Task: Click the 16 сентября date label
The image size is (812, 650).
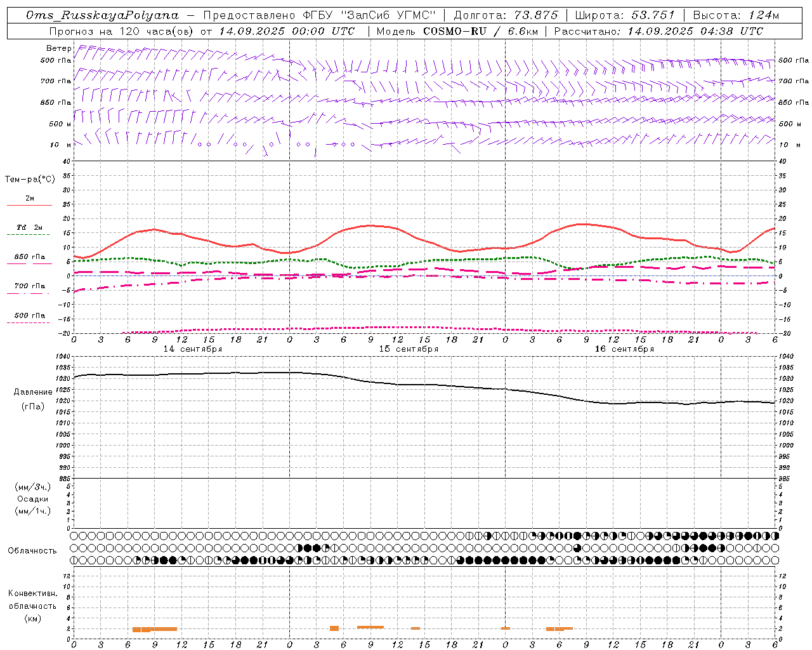Action: (x=624, y=349)
